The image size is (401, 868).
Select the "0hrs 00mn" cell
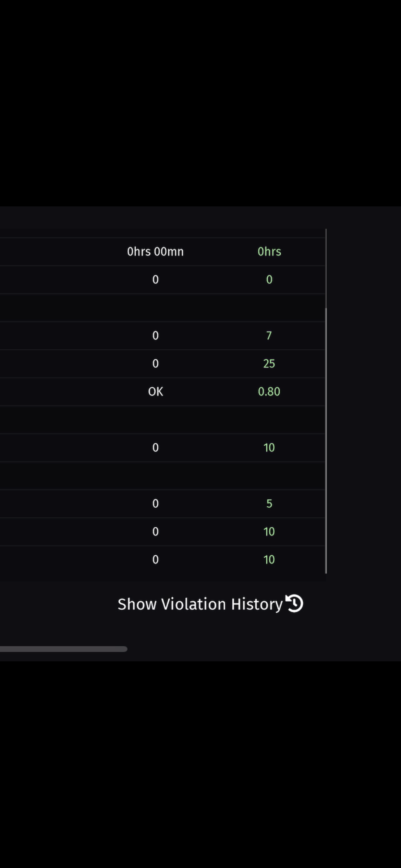coord(155,252)
